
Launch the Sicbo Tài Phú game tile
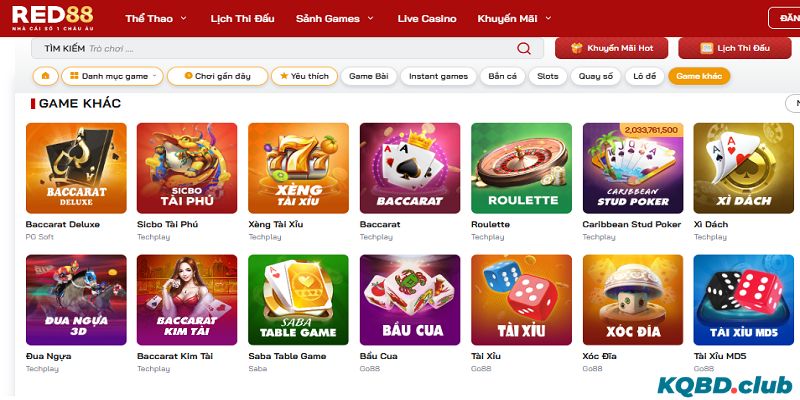[x=187, y=168]
